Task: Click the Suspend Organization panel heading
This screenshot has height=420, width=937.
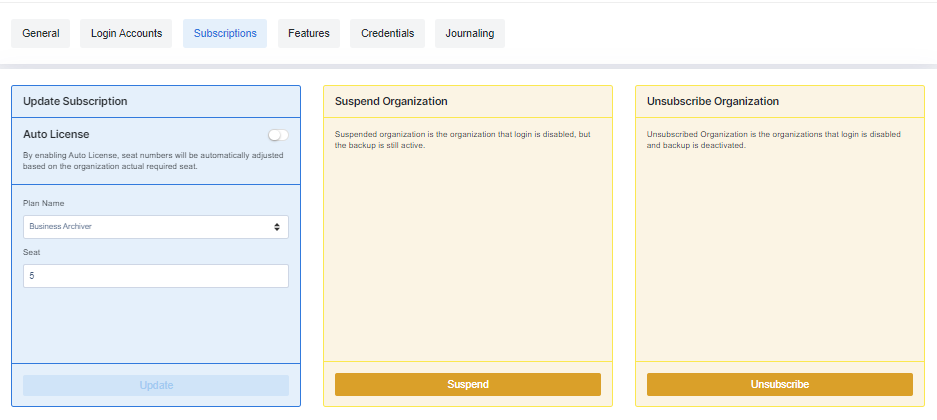Action: coord(391,101)
